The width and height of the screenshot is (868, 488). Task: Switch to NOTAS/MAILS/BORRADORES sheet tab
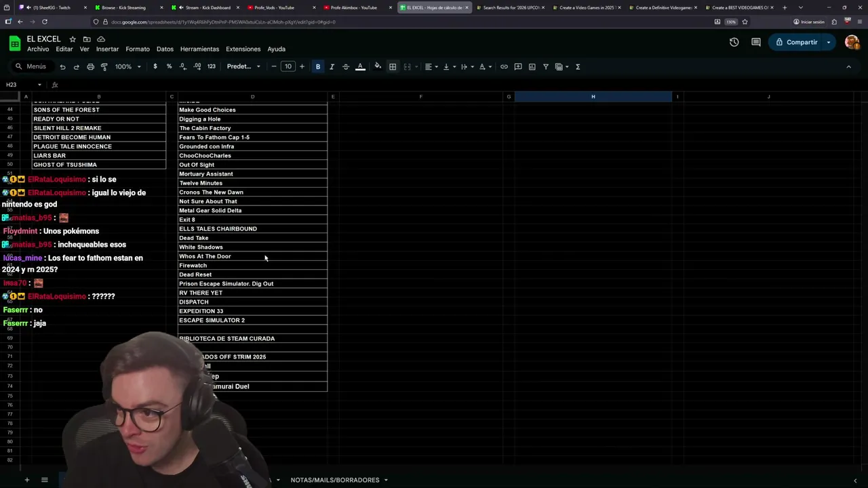(x=335, y=480)
